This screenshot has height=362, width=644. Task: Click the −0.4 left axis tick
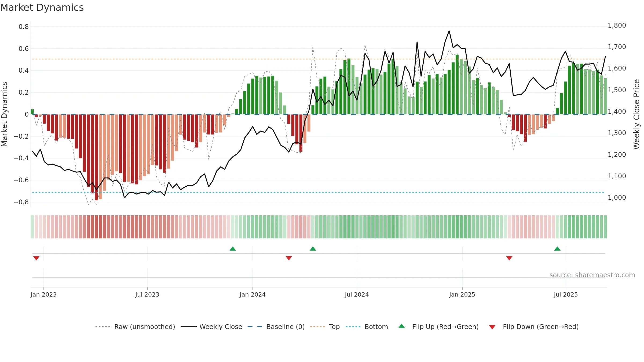(21, 158)
